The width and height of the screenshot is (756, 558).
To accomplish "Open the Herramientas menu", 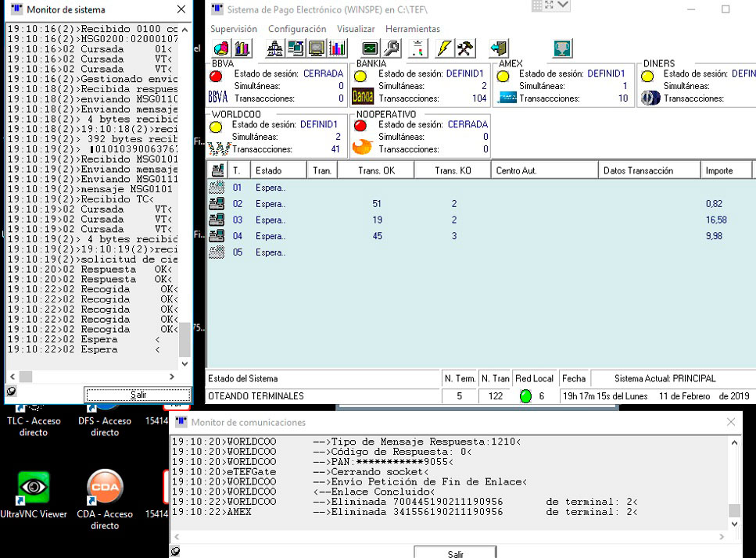I will (x=413, y=29).
